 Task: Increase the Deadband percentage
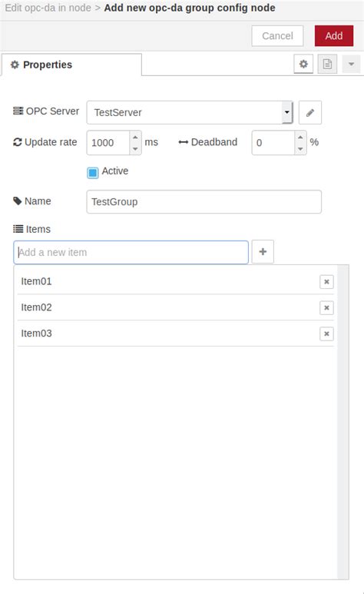(x=300, y=137)
